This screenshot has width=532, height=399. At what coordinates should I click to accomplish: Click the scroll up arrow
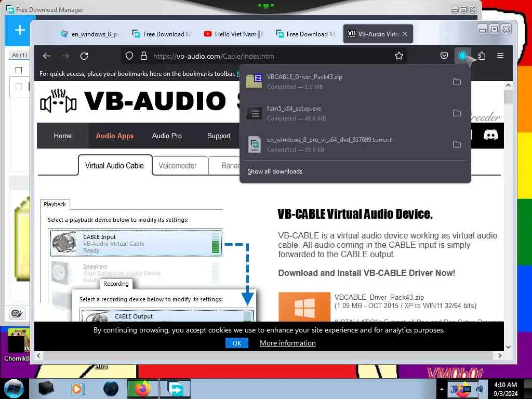coord(508,85)
